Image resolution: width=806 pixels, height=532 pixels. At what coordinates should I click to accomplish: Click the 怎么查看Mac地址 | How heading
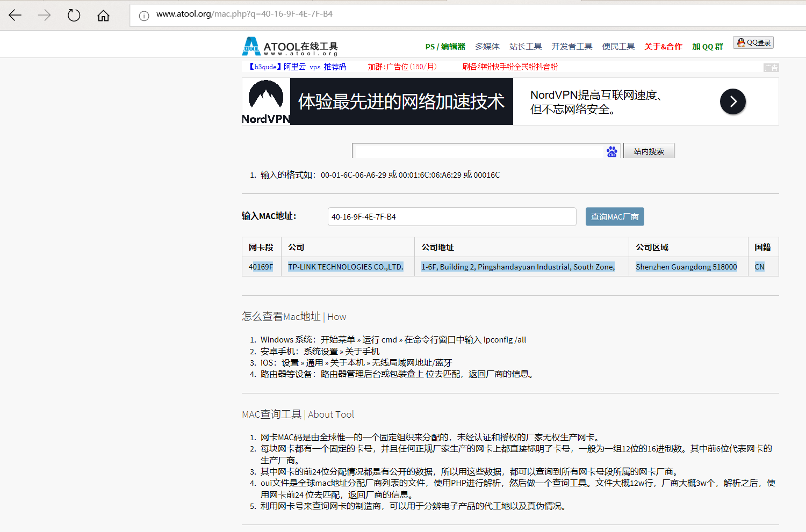(294, 317)
